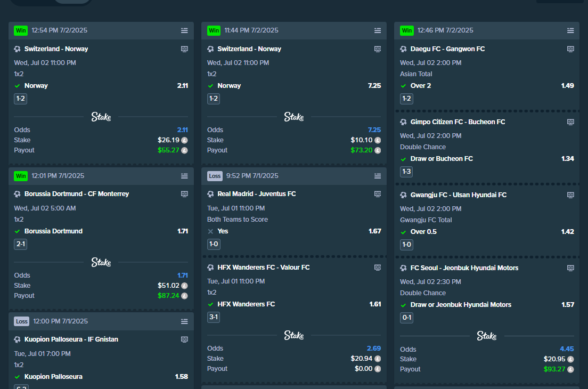Click the coin icon next to the $73.20 payout
This screenshot has height=389, width=588.
coord(378,150)
